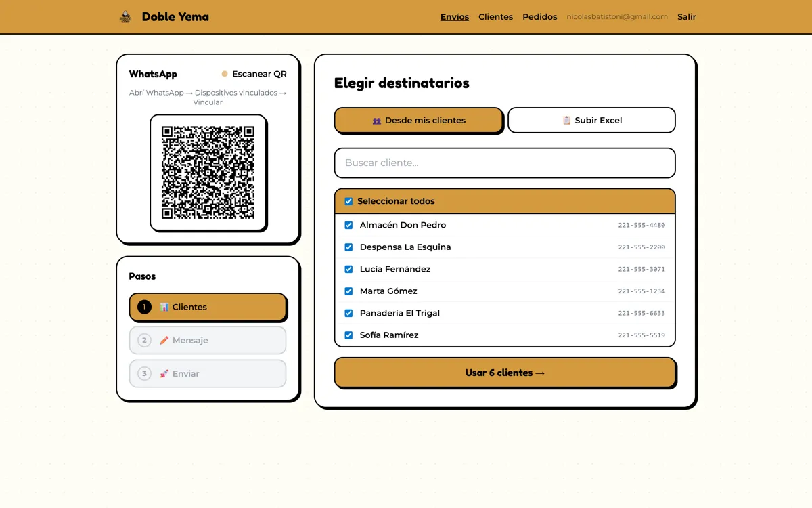
Task: Click the nicolasbatistoni@gmail.com account text
Action: 617,17
